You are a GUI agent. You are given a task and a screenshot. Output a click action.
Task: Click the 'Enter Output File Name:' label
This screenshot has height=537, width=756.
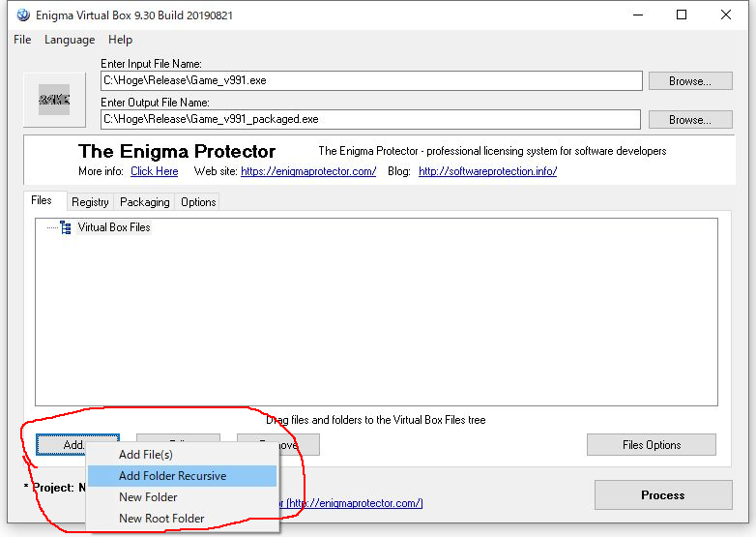point(155,103)
